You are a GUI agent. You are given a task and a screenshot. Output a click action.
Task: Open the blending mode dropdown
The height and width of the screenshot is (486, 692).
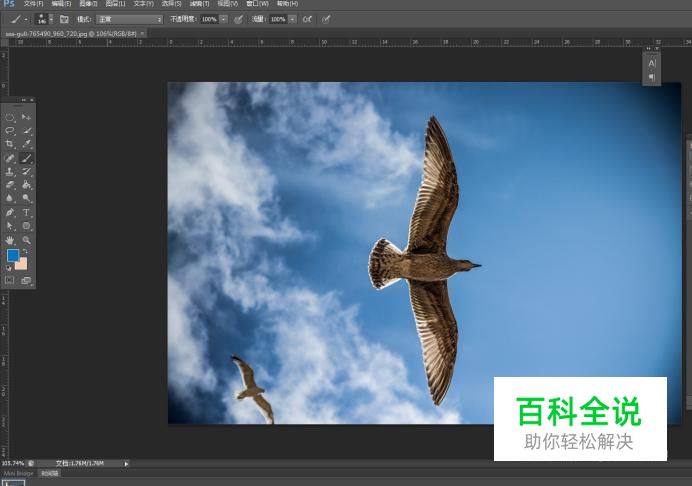point(130,19)
